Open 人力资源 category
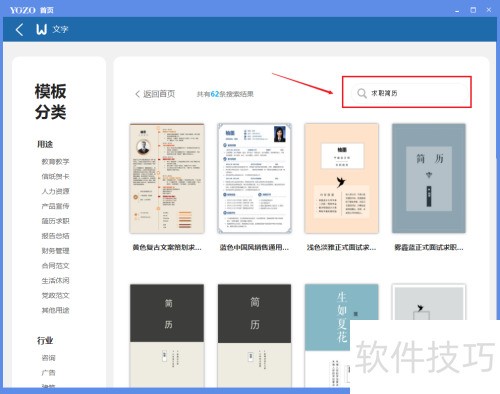This screenshot has width=500, height=394. click(55, 191)
